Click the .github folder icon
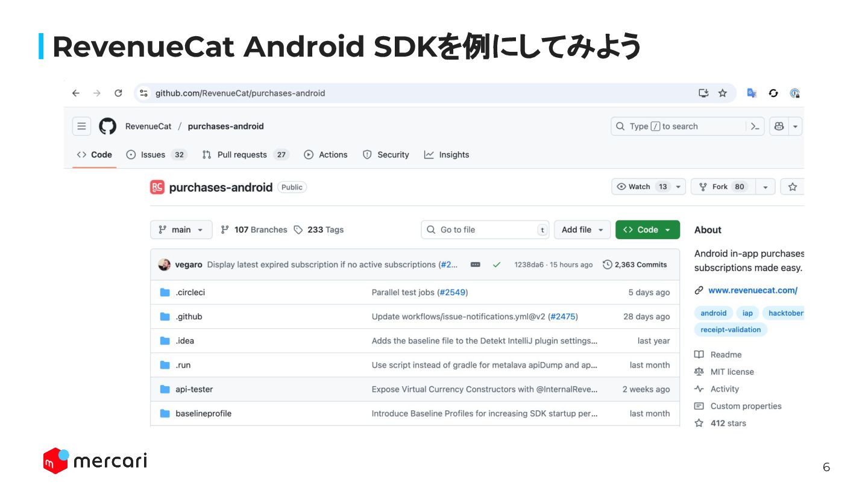This screenshot has height=488, width=868. pyautogui.click(x=165, y=316)
